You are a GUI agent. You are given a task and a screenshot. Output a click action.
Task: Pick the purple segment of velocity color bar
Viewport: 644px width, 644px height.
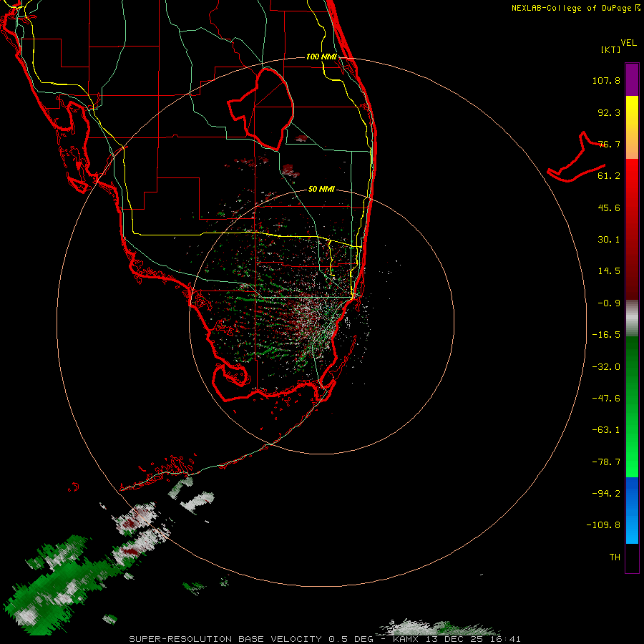click(632, 79)
